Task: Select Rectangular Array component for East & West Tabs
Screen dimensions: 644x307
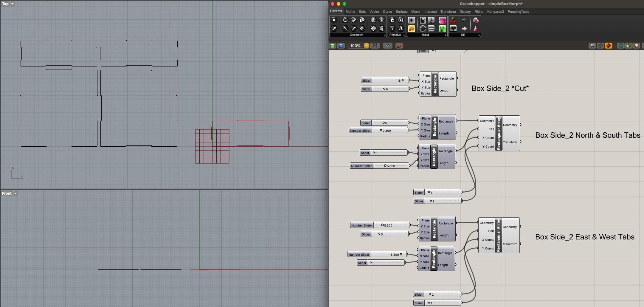Action: (x=499, y=235)
